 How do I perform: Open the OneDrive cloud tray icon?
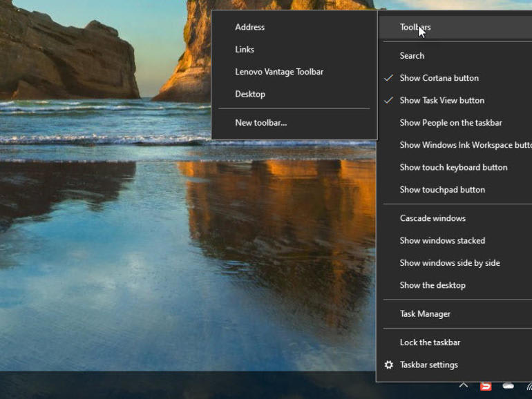click(509, 386)
